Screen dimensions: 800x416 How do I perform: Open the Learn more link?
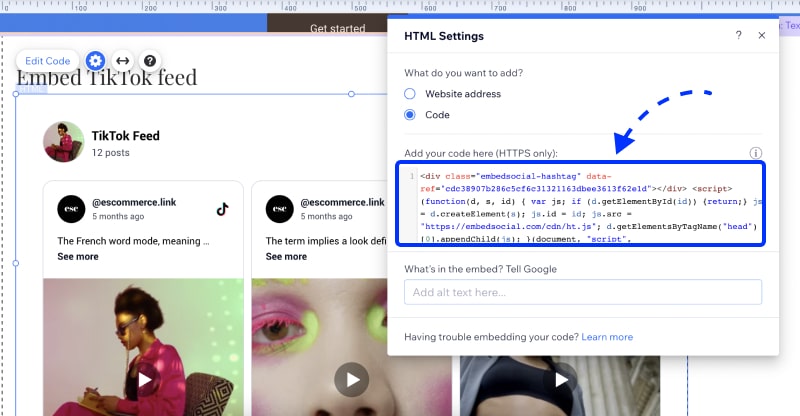point(607,337)
